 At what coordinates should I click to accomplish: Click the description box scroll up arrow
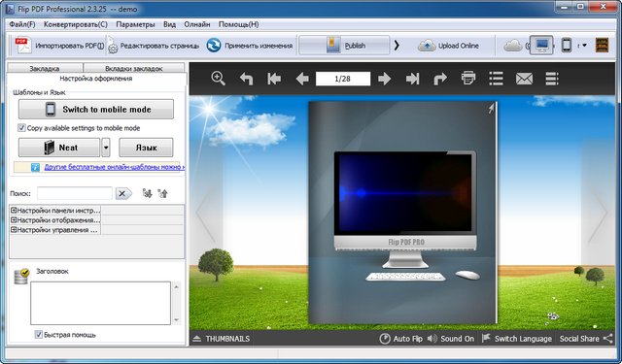click(176, 286)
